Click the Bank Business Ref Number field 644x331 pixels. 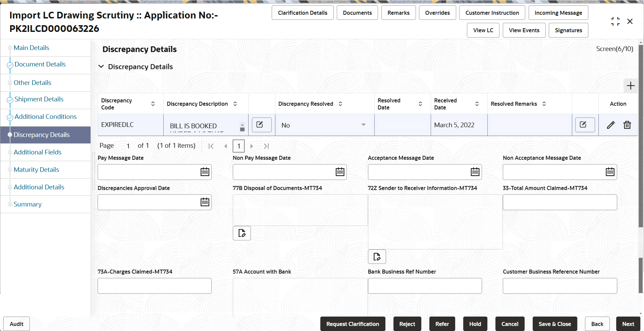click(x=425, y=286)
